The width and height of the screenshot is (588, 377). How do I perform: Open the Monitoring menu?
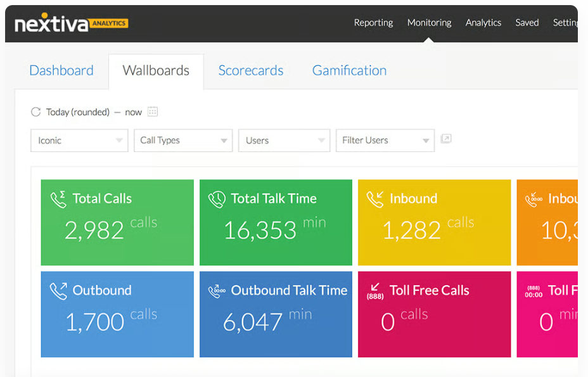[x=430, y=23]
